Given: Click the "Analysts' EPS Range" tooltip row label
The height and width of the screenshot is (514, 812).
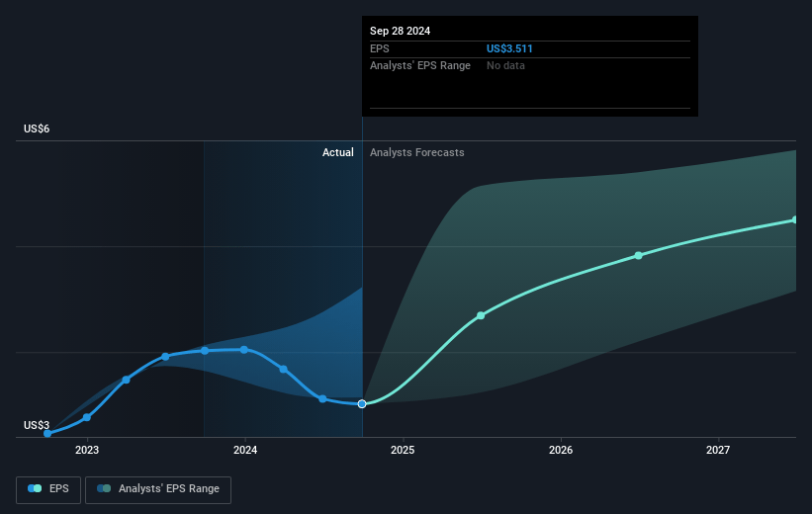Looking at the screenshot, I should 420,66.
